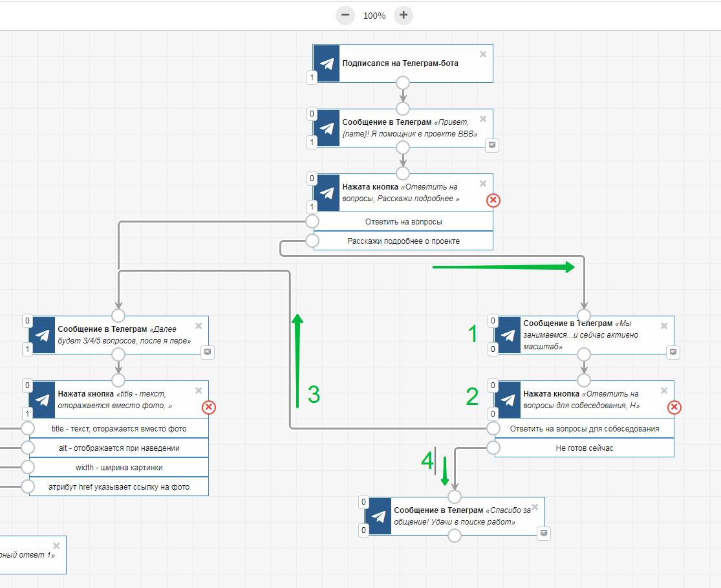Select output connector of 'Расскажи подробнее о проекте'
The image size is (721, 588).
pyautogui.click(x=312, y=241)
